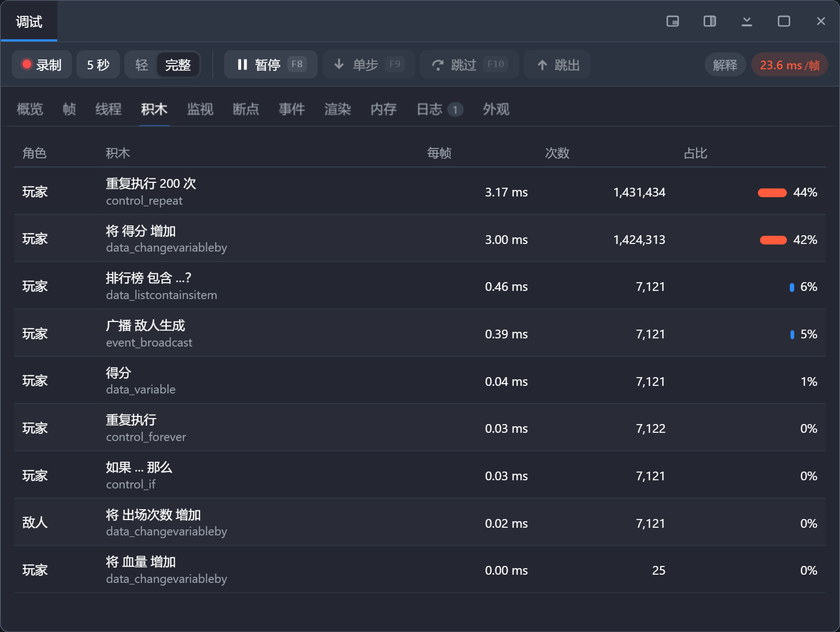Click the 跳过 step-over button
Image resolution: width=840 pixels, height=632 pixels.
click(x=469, y=65)
